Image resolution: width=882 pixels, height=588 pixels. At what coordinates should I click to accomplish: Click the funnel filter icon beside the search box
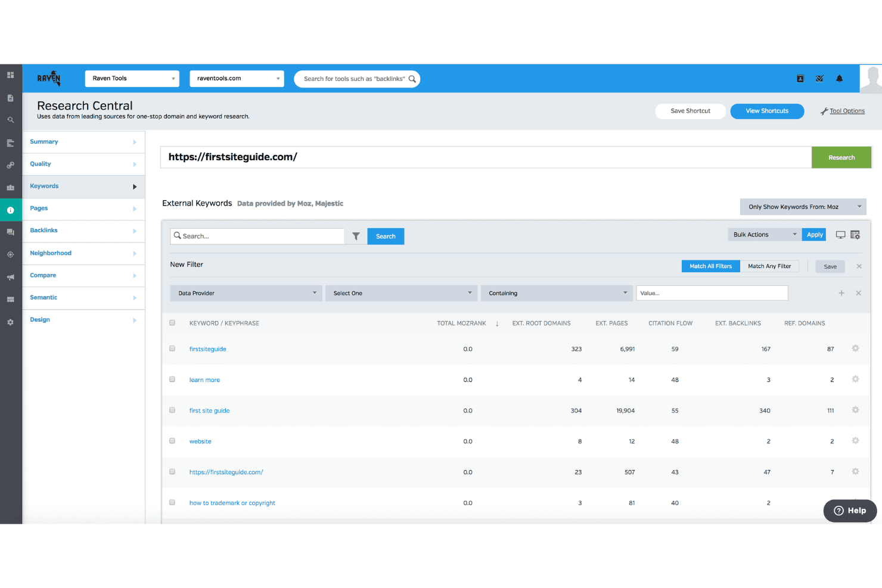[356, 237]
